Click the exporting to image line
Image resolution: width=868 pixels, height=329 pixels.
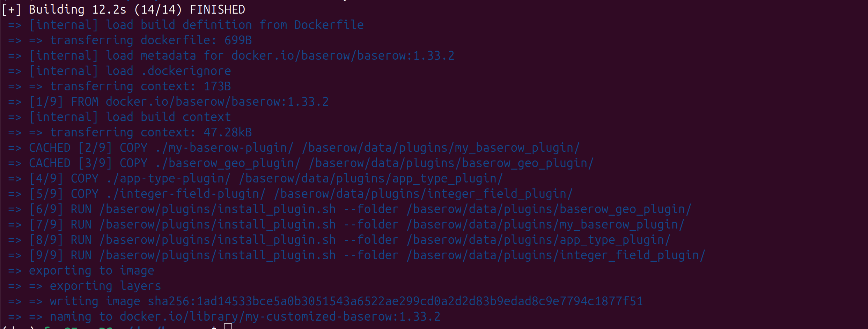pyautogui.click(x=81, y=270)
